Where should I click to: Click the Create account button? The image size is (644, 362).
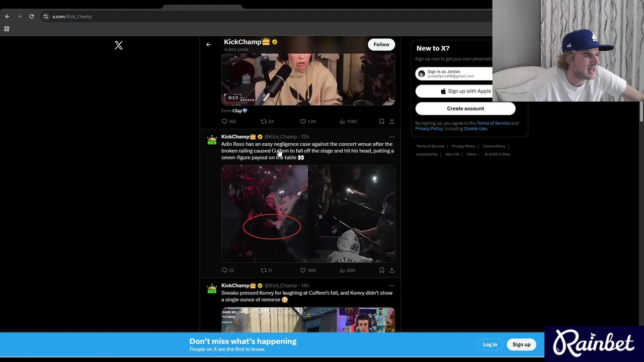(x=465, y=109)
